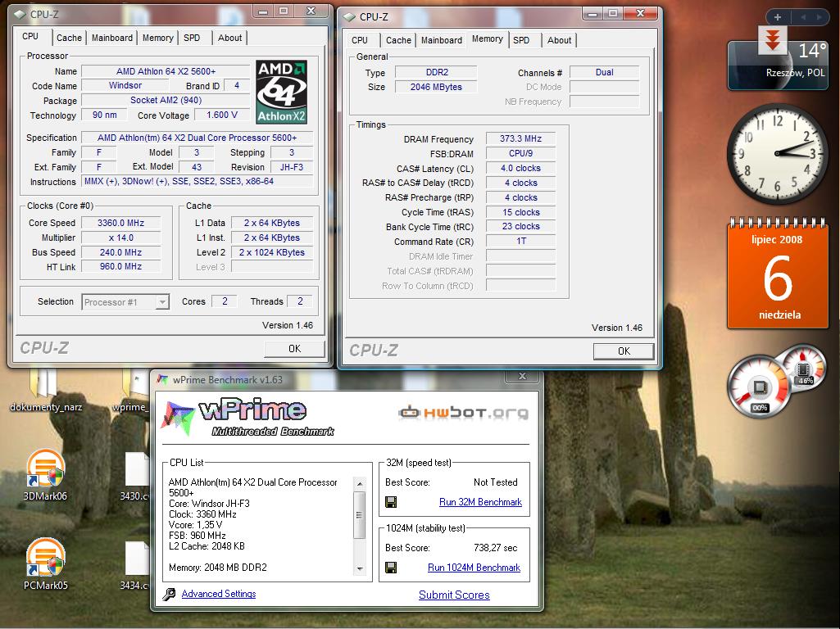Open SPD tab in left CPU-Z window

click(x=192, y=38)
